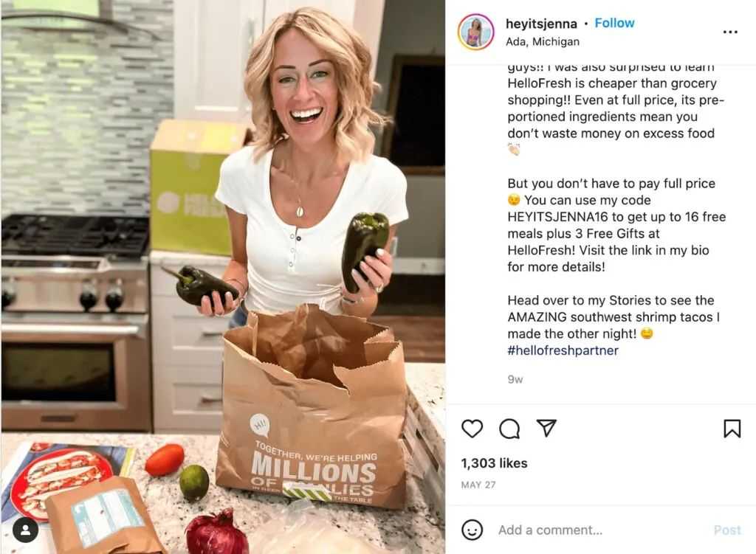Show tagged people icon on photo

tap(26, 530)
